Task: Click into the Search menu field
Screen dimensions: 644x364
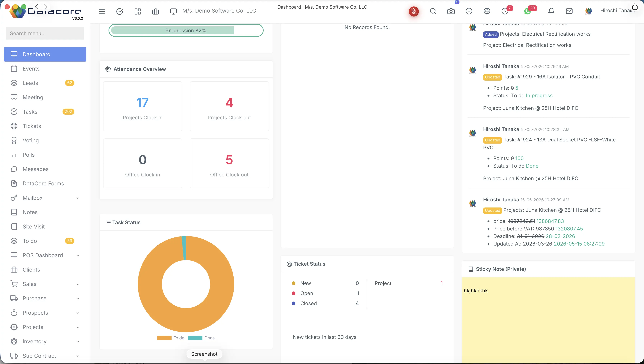Action: pyautogui.click(x=45, y=33)
